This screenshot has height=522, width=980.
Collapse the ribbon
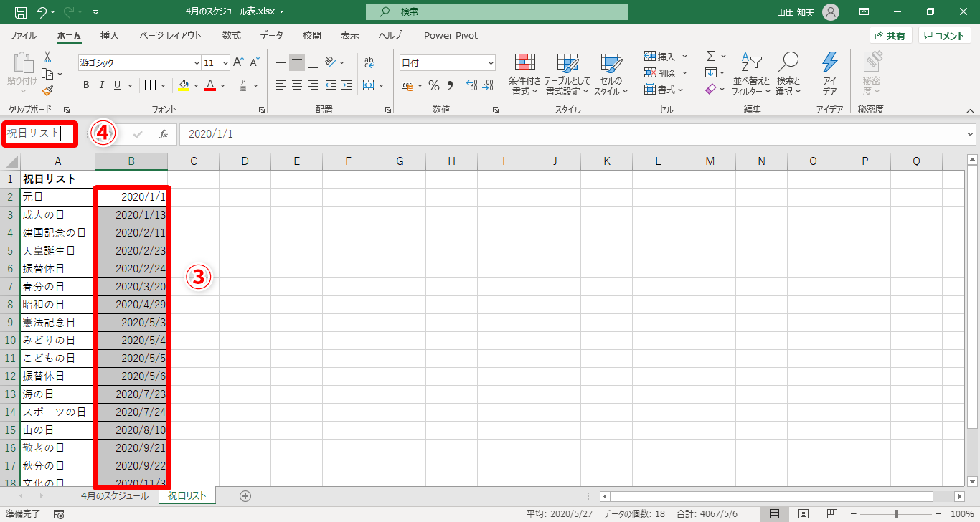970,110
